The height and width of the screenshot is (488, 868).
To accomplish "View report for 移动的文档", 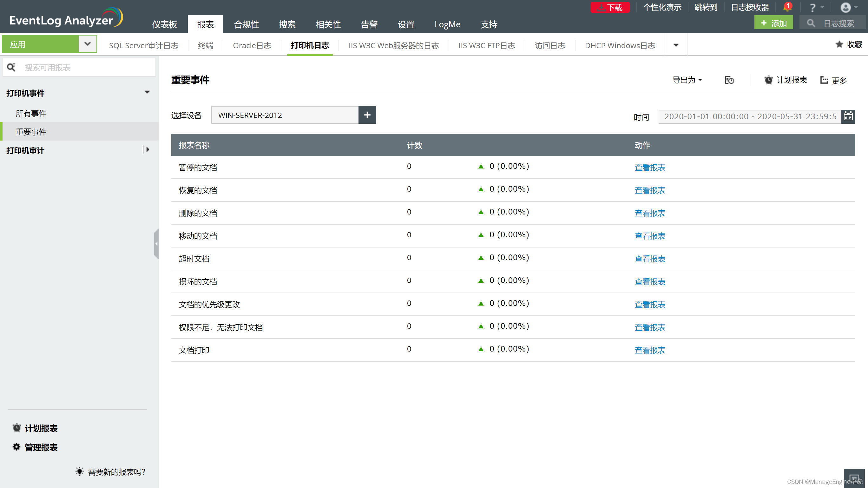I will (650, 236).
